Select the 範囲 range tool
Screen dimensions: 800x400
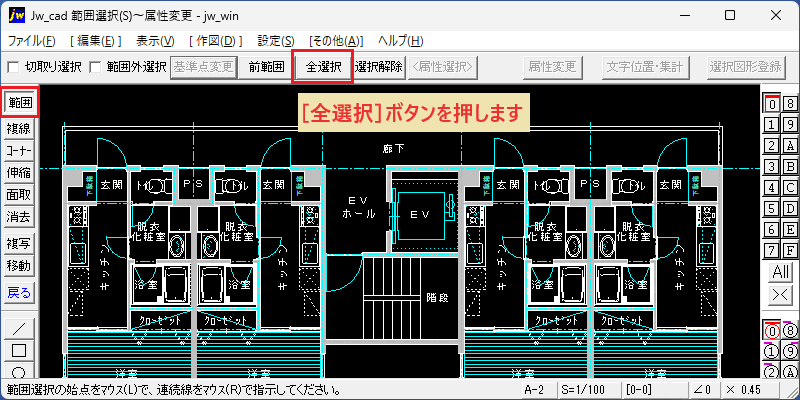(x=19, y=103)
